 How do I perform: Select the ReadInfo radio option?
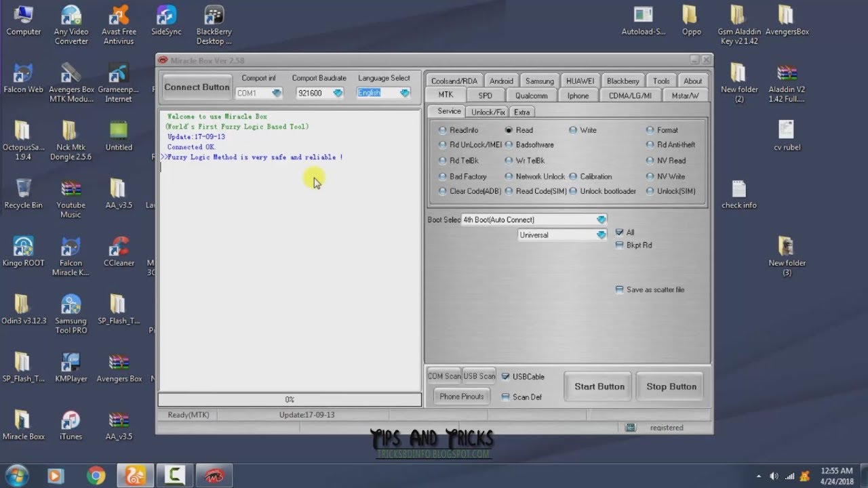click(458, 130)
